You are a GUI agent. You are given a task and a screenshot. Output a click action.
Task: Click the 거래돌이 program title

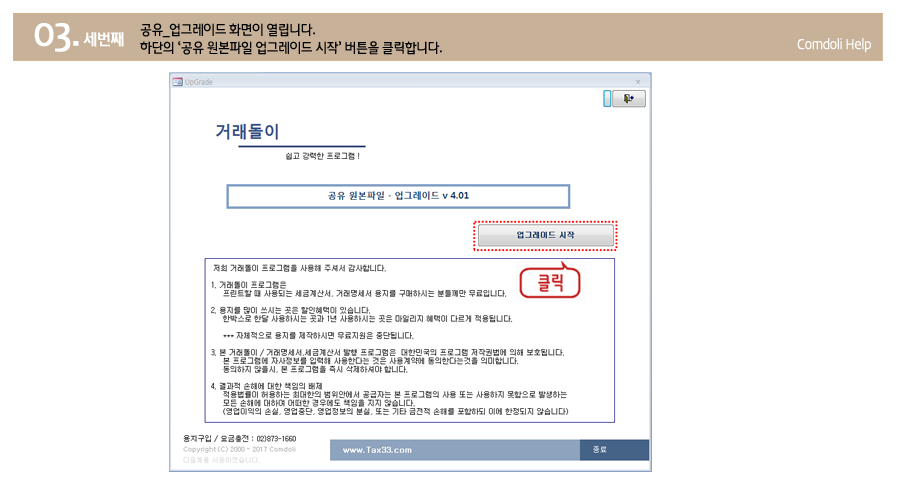pyautogui.click(x=247, y=131)
